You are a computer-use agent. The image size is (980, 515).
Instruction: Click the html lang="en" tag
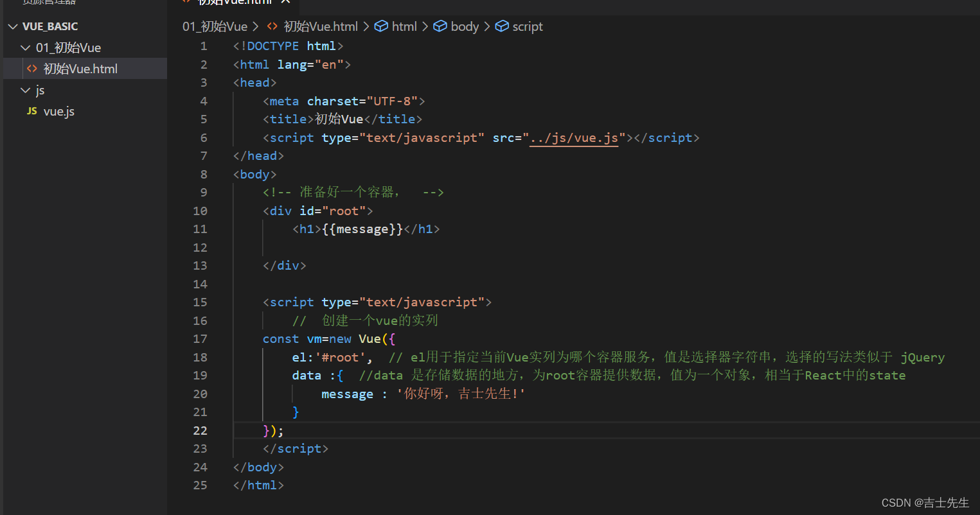click(292, 64)
